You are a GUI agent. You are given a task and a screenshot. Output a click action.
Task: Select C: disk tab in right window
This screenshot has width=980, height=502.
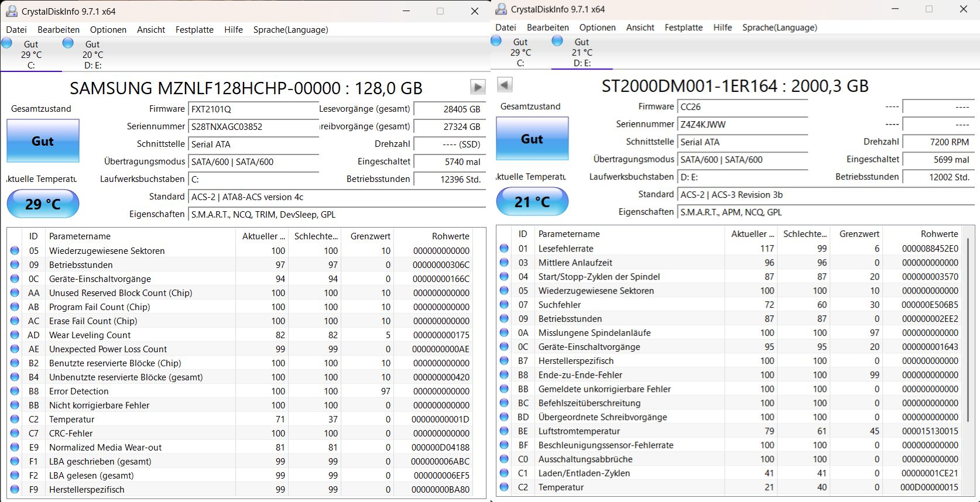tap(520, 52)
